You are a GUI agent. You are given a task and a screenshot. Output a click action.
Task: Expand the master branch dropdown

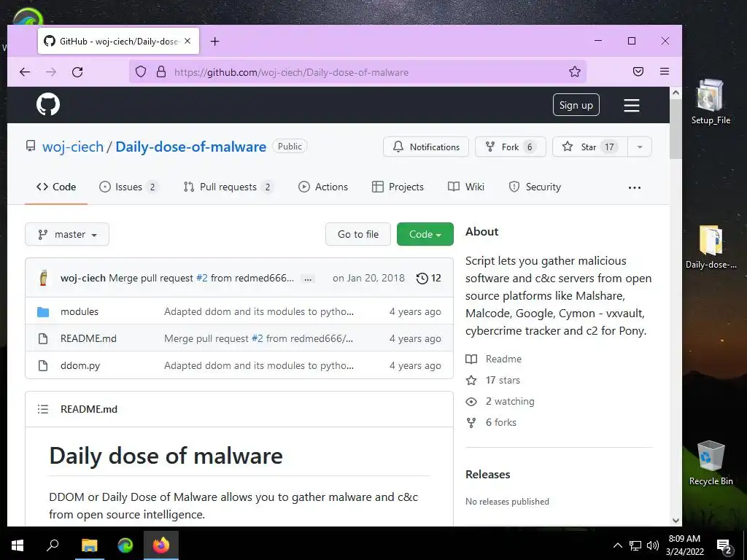pos(67,234)
